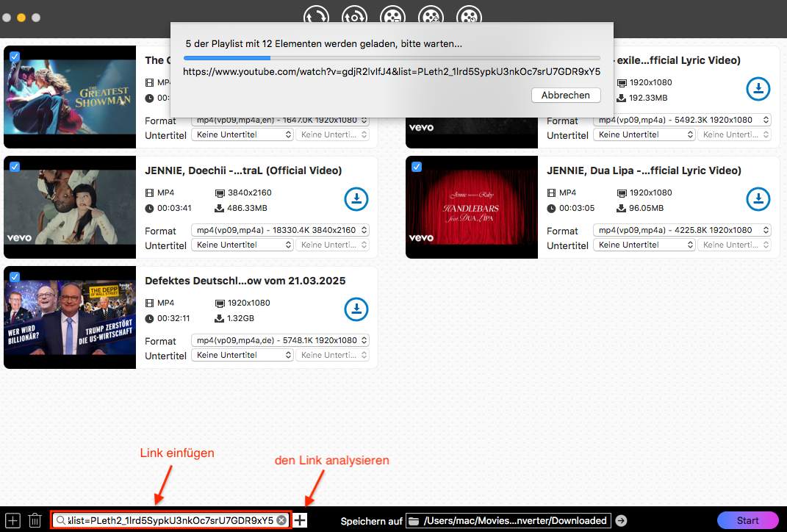Click the JENNIE, Doechii video thumbnail

[70, 206]
